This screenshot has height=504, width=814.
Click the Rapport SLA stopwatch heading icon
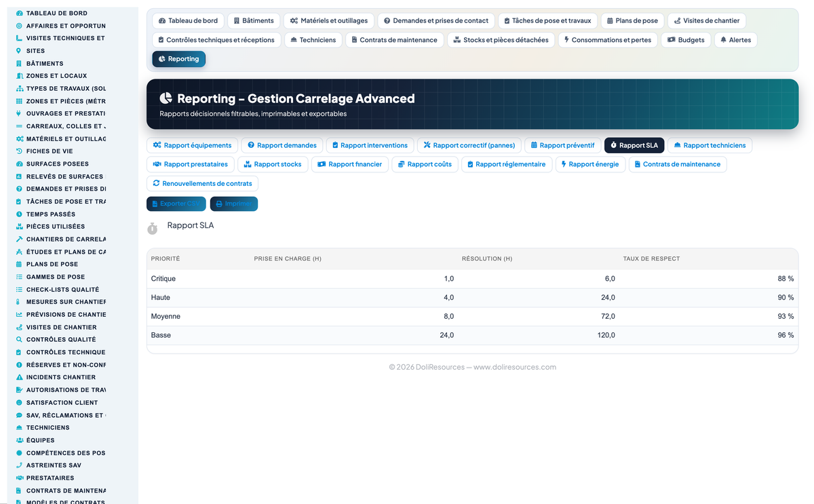(153, 229)
